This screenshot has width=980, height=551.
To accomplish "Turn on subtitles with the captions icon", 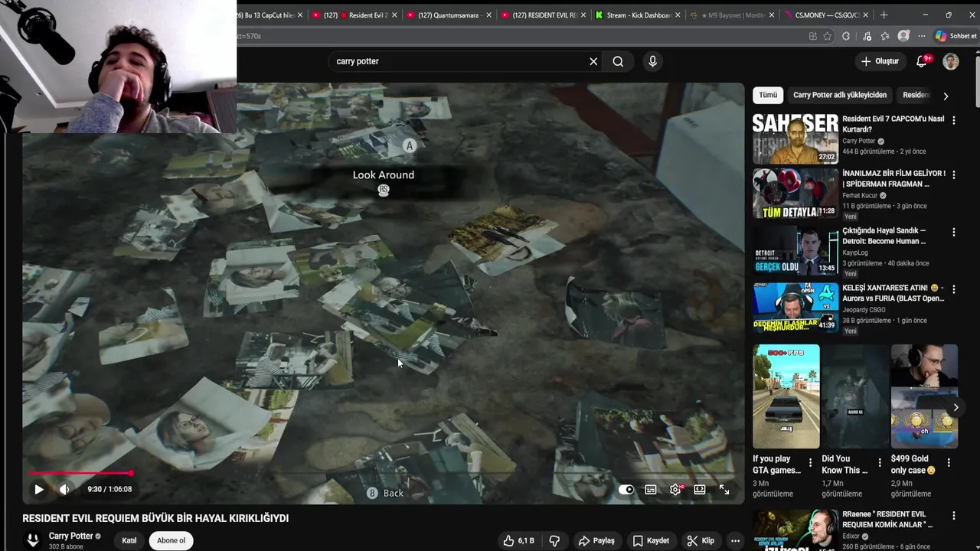I will pyautogui.click(x=651, y=490).
